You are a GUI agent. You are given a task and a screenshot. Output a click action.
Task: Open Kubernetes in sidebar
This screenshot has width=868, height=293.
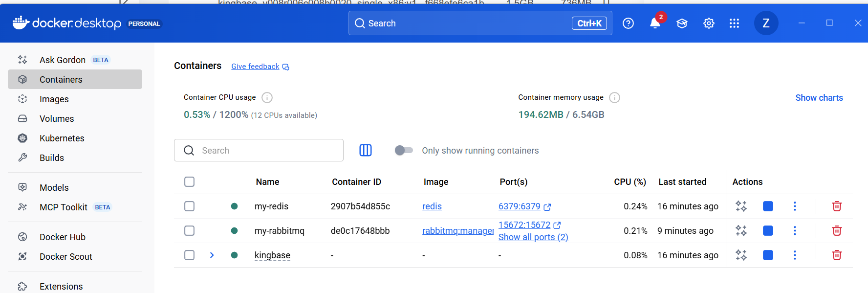(x=75, y=138)
